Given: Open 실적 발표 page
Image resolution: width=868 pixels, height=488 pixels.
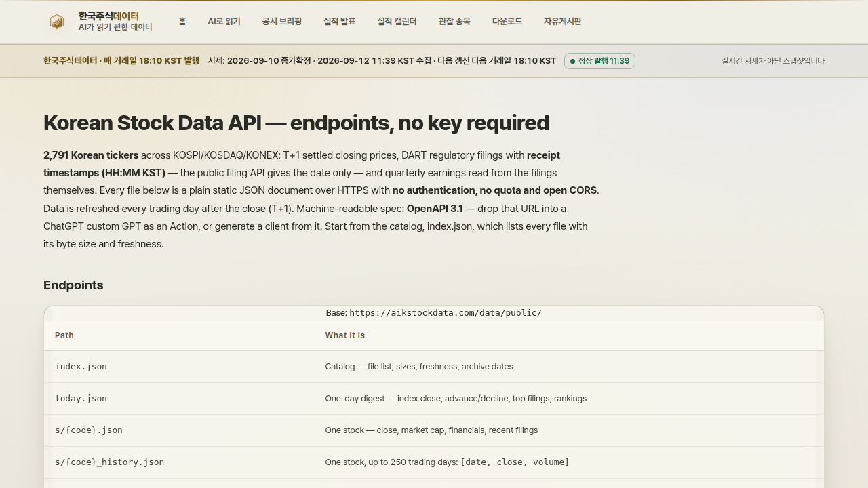Looking at the screenshot, I should (340, 22).
